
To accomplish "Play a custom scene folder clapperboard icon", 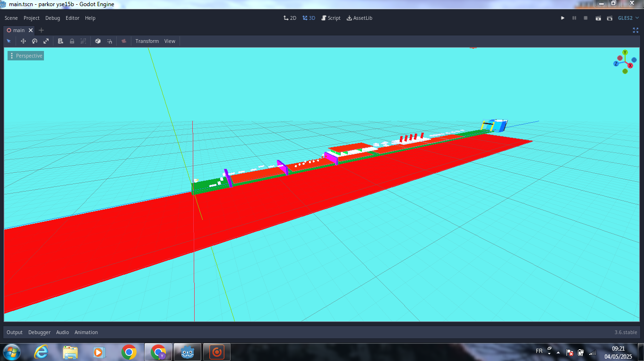I will coord(610,18).
